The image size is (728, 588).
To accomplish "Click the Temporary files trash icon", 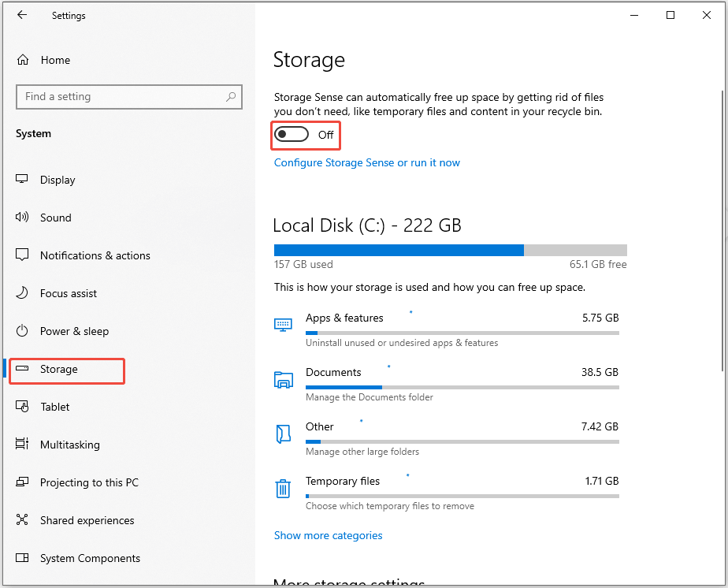I will point(283,489).
